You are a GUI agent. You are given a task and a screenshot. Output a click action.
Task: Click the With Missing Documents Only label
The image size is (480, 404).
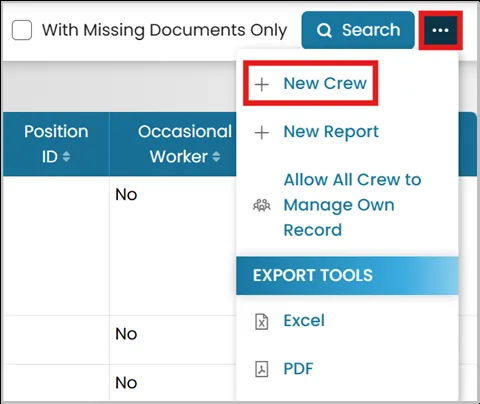tap(164, 30)
